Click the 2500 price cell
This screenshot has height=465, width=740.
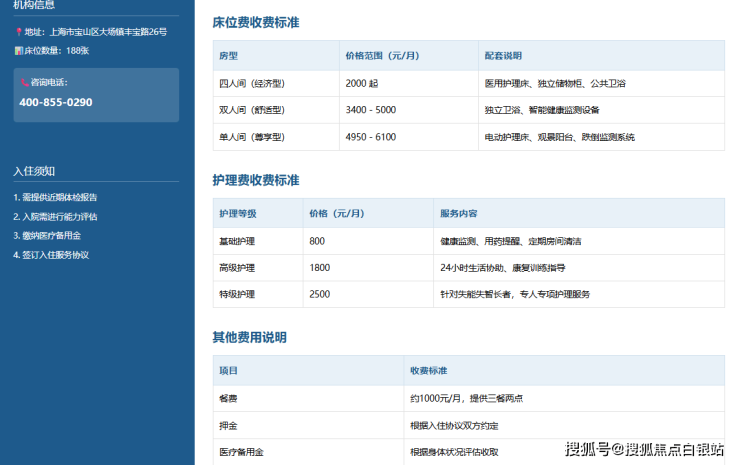tap(368, 294)
